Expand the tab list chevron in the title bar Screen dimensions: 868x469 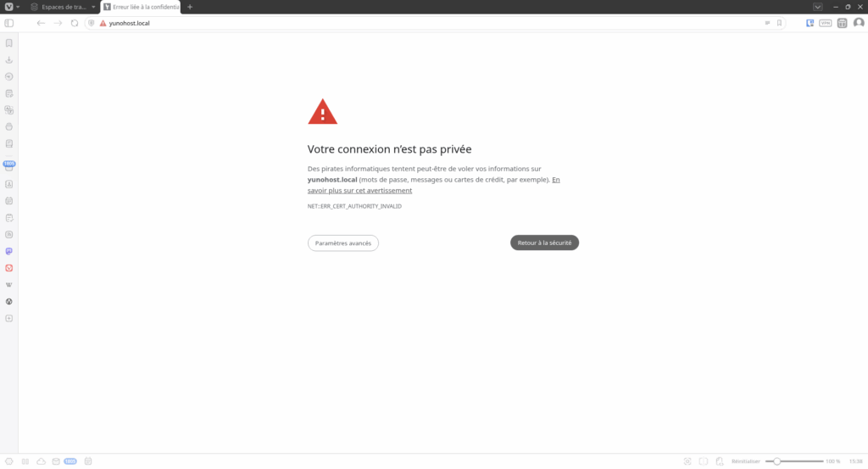818,7
